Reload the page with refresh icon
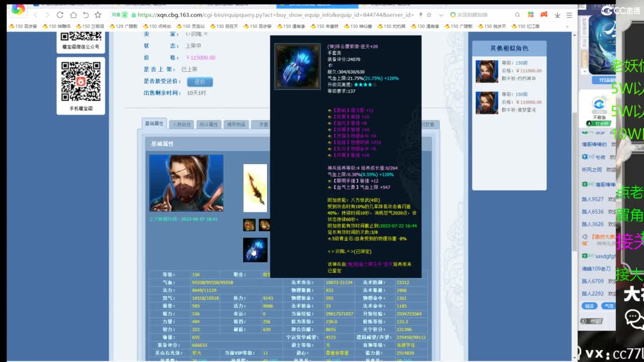This screenshot has height=362, width=644. tap(60, 15)
